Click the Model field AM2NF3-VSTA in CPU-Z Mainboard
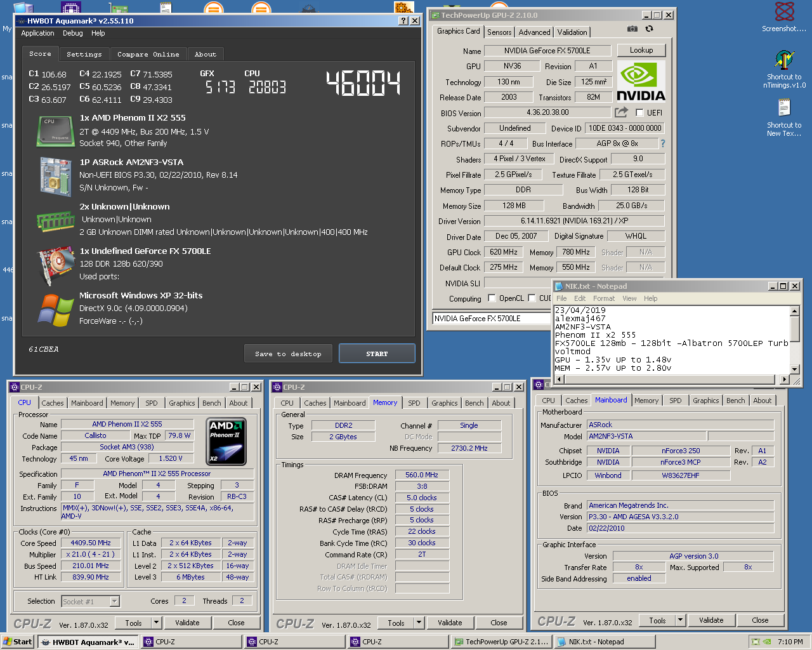The width and height of the screenshot is (812, 650). click(x=646, y=436)
